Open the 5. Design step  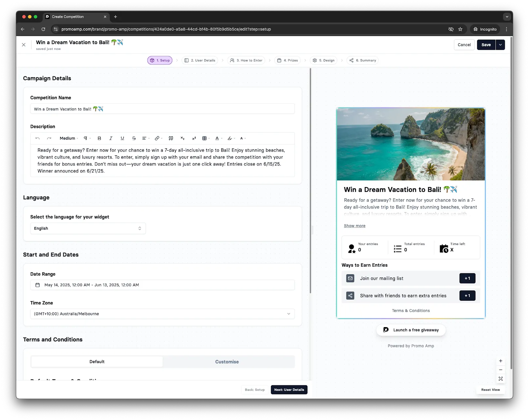(x=324, y=60)
